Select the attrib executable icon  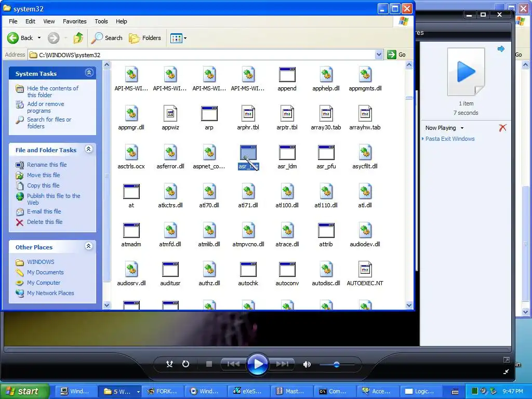(326, 231)
